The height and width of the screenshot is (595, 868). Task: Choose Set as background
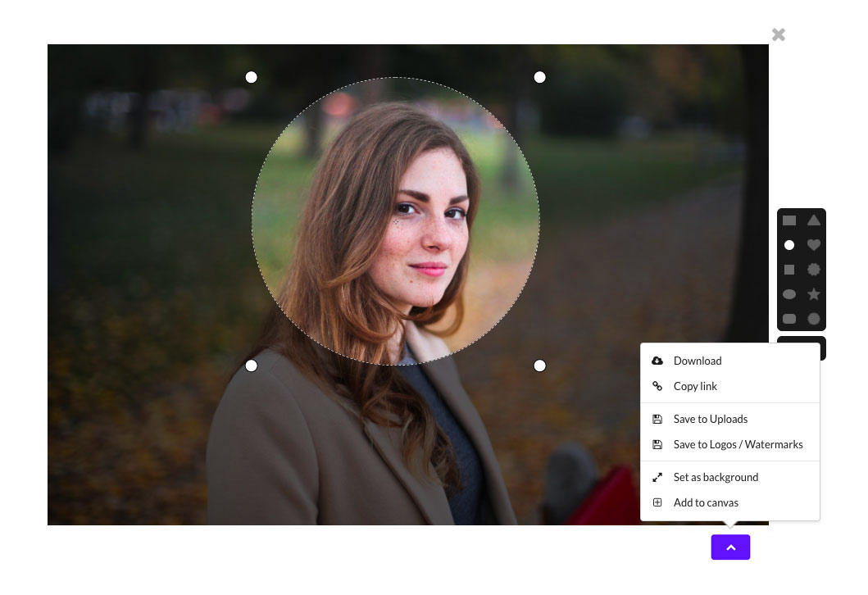pos(716,477)
